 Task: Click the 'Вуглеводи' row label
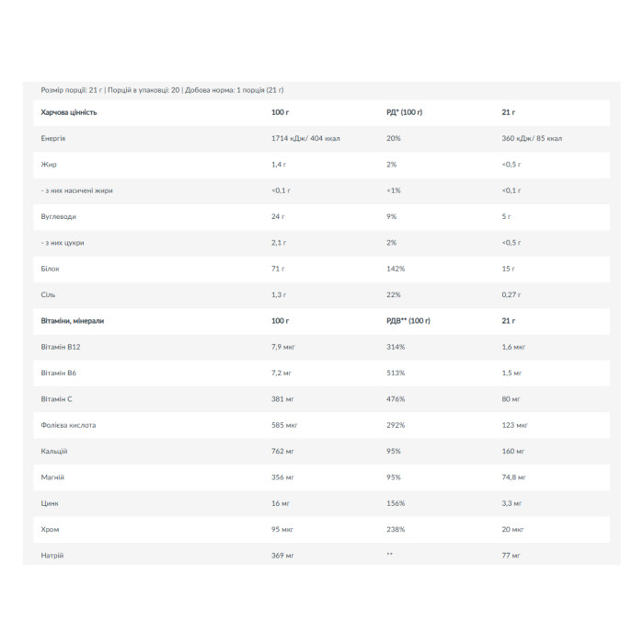(x=58, y=216)
